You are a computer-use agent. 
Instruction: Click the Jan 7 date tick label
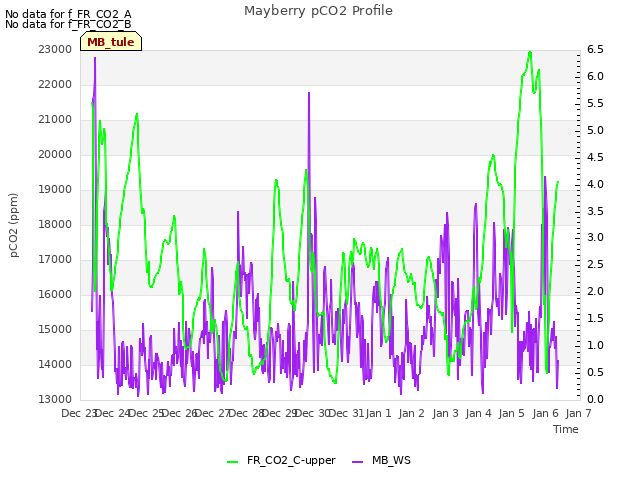click(x=578, y=413)
